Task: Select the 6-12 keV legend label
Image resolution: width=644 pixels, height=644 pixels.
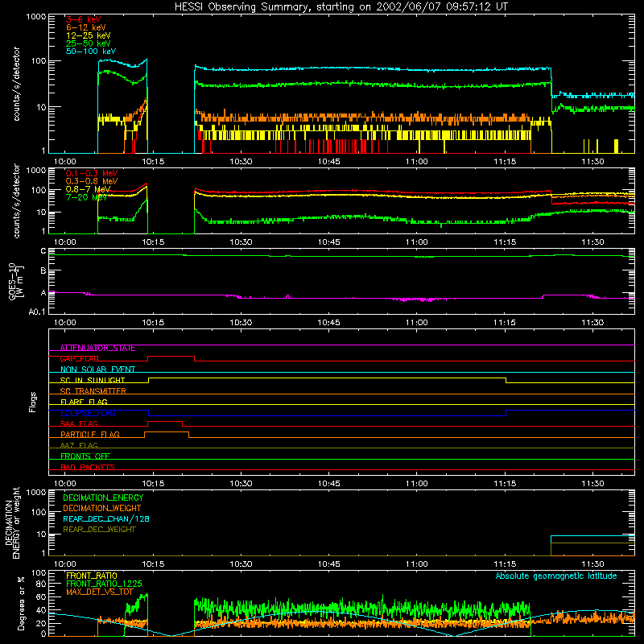Action: 86,27
